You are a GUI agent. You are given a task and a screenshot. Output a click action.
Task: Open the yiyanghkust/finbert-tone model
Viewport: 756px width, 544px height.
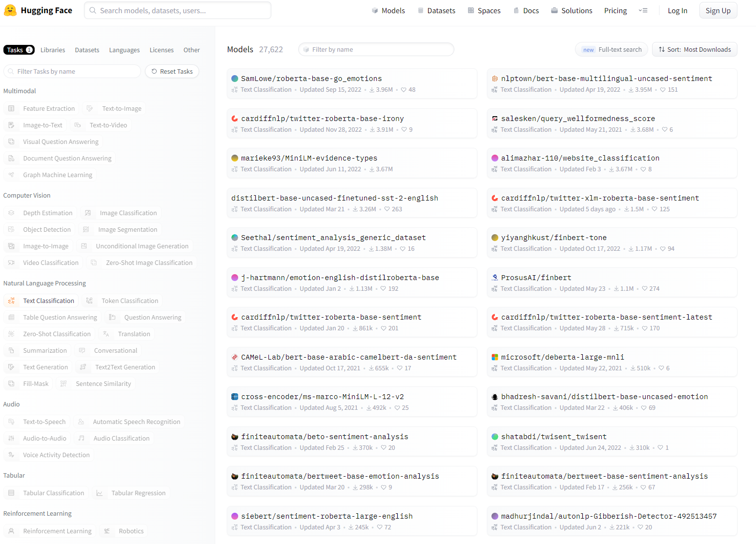pyautogui.click(x=612, y=242)
